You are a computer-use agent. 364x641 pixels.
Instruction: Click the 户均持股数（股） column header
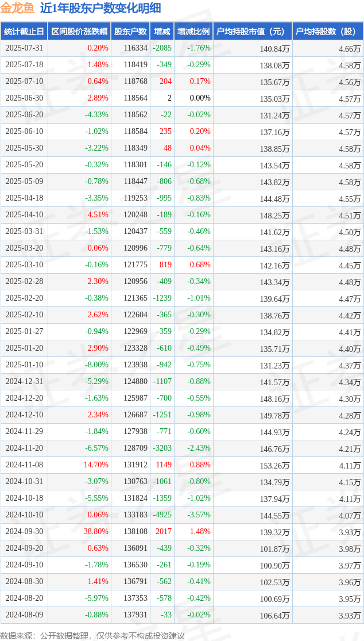328,31
